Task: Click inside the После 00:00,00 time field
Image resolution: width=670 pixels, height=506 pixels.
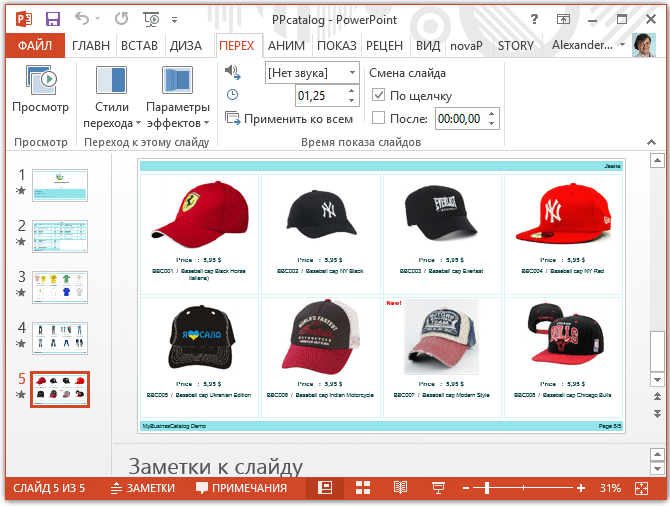Action: [461, 118]
